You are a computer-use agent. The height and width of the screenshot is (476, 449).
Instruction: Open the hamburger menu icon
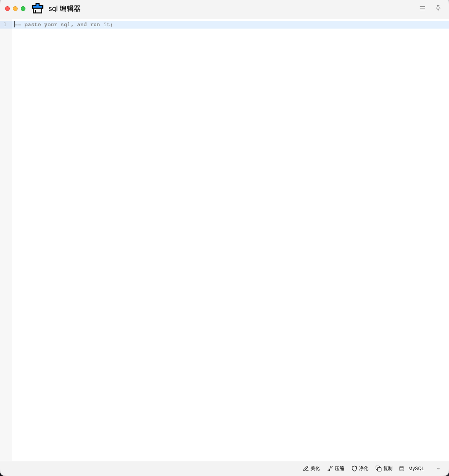[422, 8]
